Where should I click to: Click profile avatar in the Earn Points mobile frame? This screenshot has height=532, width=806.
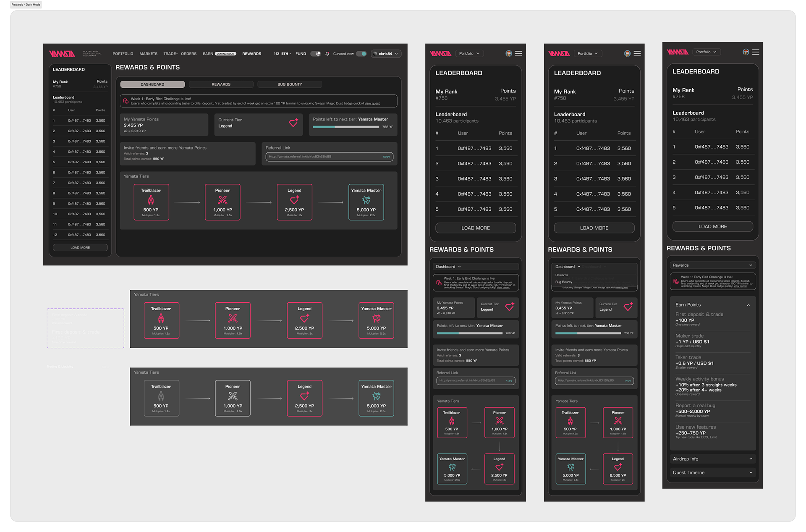[746, 52]
